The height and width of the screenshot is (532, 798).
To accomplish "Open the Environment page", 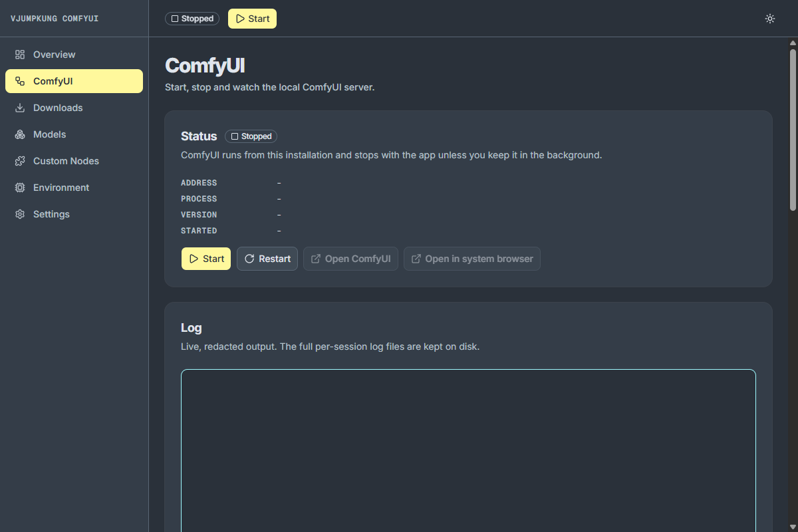I will coord(74,188).
